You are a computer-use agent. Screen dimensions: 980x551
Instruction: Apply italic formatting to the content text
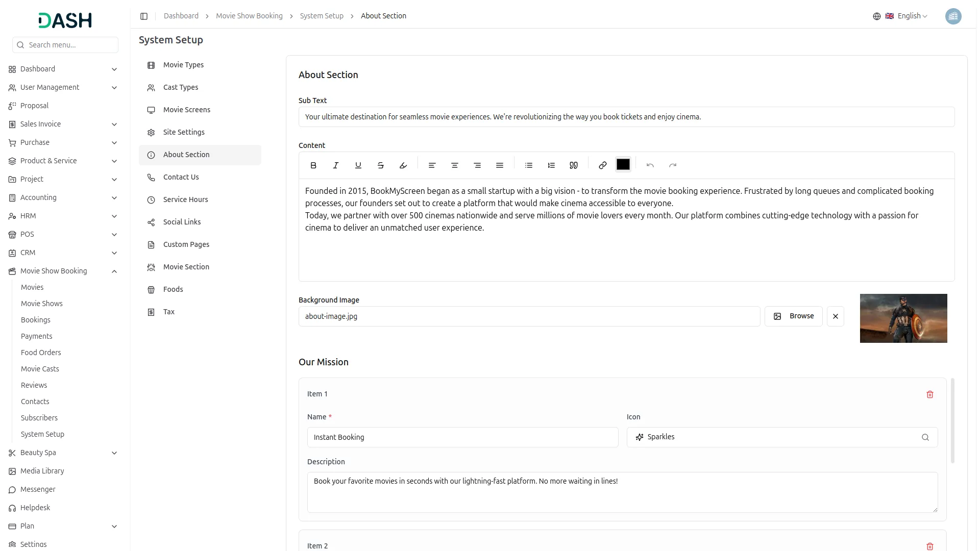(335, 165)
